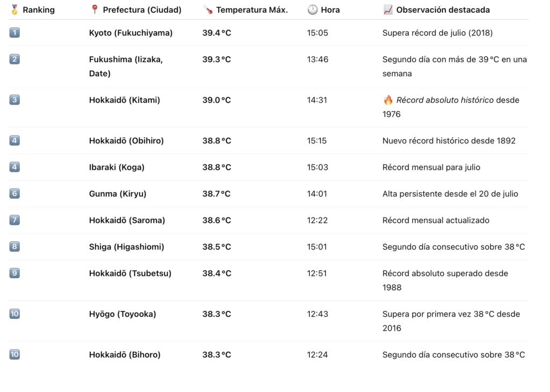
Task: Select the 39.3 °C temperature value
Action: click(x=216, y=60)
